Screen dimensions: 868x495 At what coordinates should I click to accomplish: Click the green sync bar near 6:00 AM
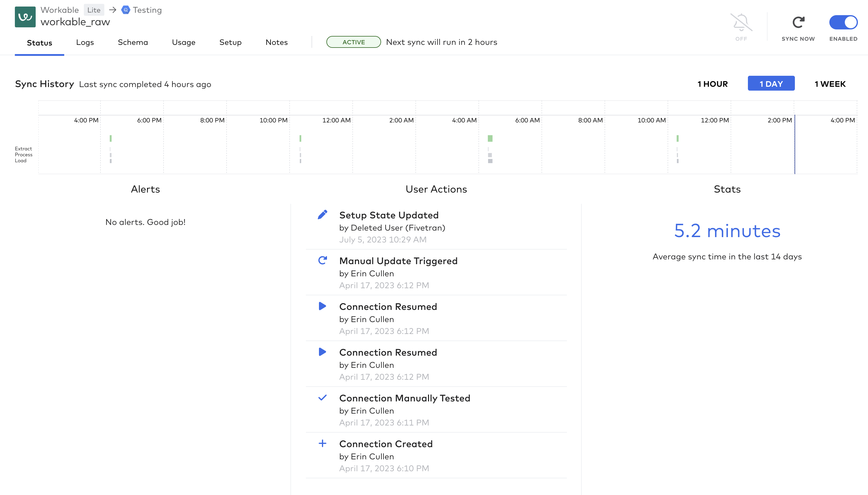click(x=490, y=138)
